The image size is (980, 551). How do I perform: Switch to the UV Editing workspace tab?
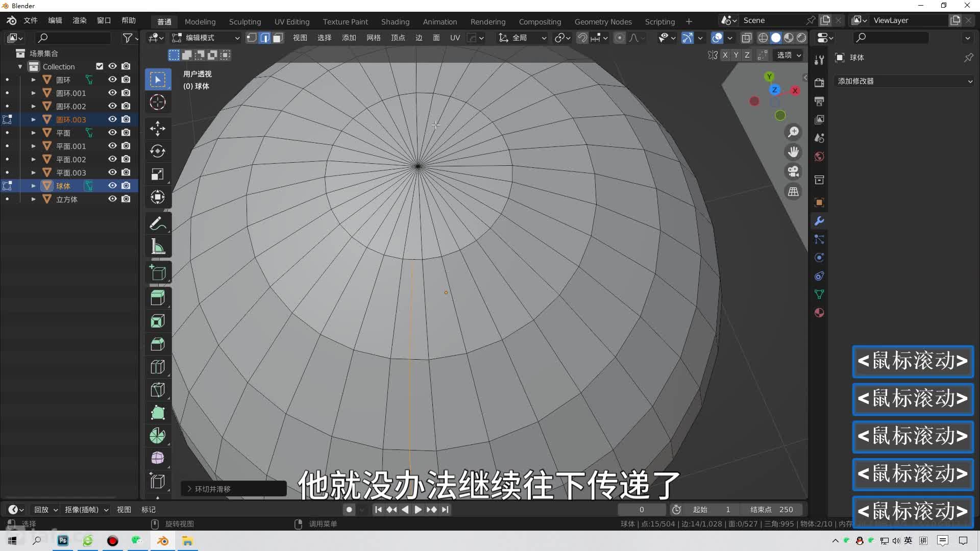(x=292, y=21)
